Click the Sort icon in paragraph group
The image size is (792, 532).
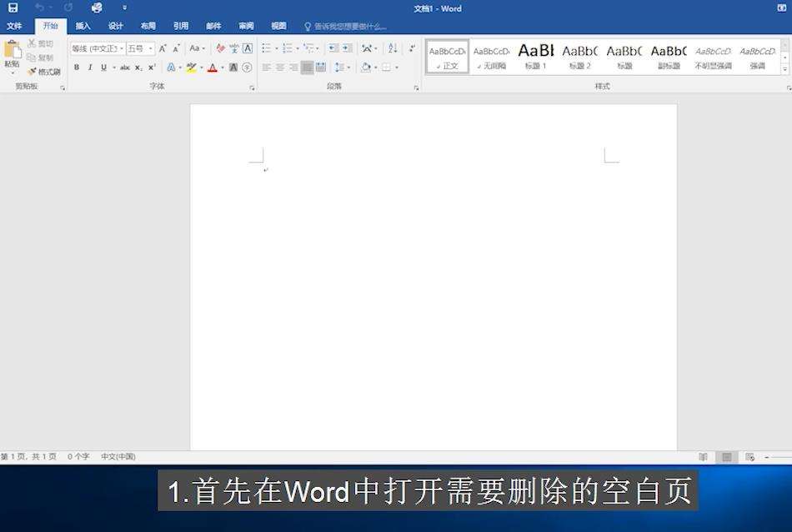393,48
